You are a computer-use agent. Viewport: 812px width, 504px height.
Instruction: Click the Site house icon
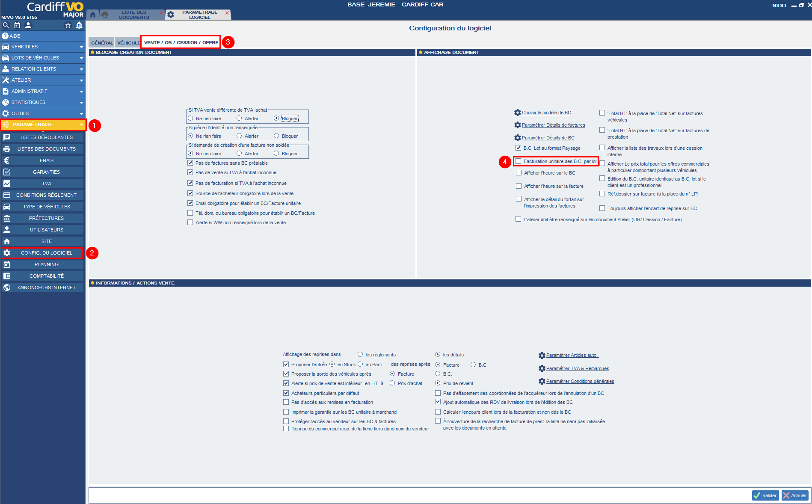pyautogui.click(x=7, y=241)
